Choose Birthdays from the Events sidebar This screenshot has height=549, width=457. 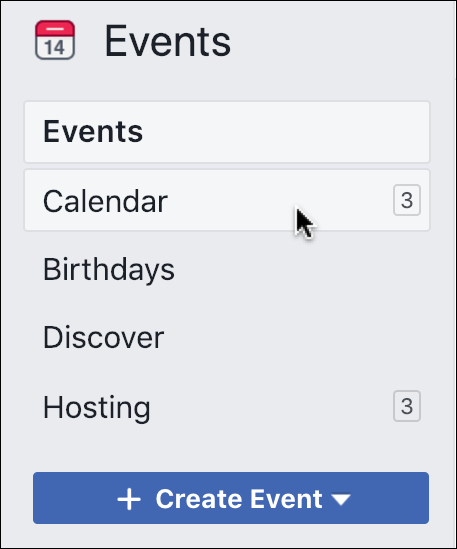109,270
